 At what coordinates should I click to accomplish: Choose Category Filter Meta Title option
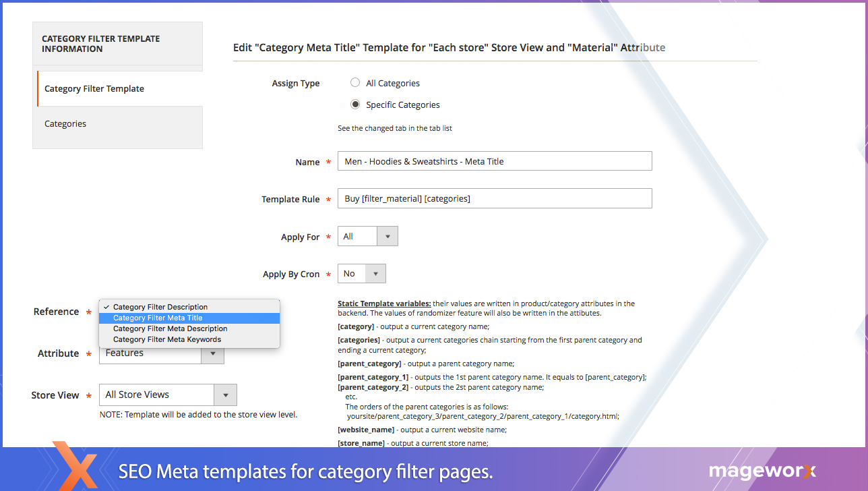point(189,318)
